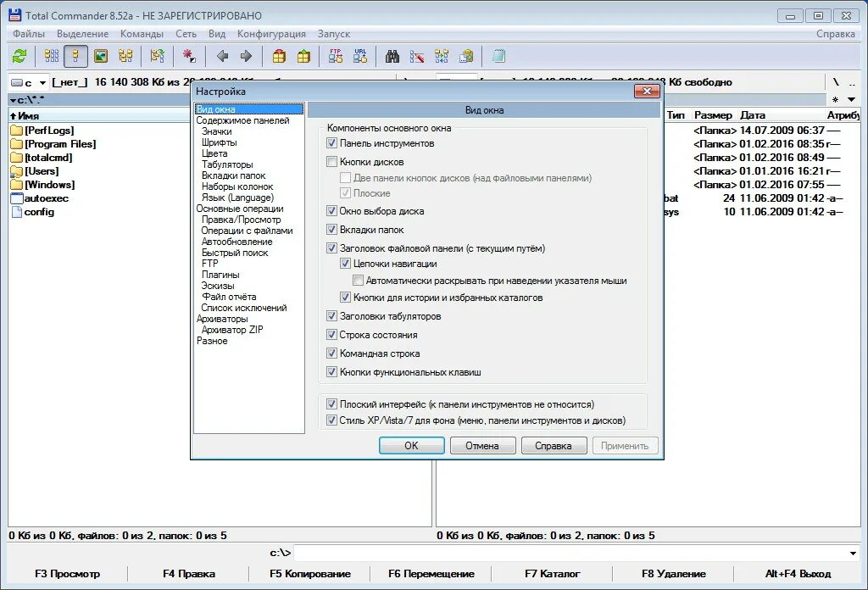Select 'Шрифты' in the settings tree
This screenshot has width=868, height=590.
[220, 142]
